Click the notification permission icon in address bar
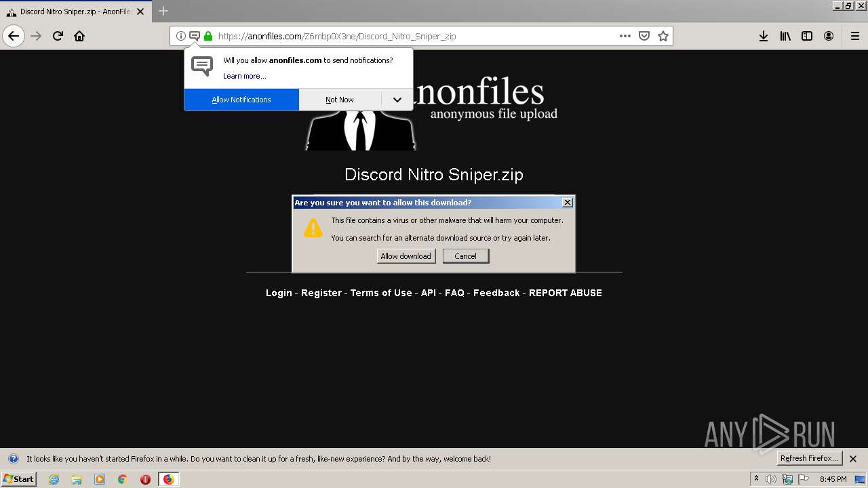 [x=195, y=36]
